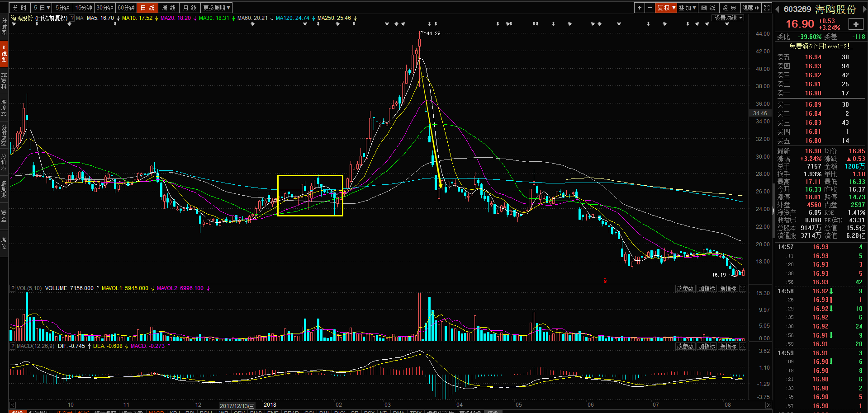Click 换指标 in VOL panel

[x=728, y=288]
